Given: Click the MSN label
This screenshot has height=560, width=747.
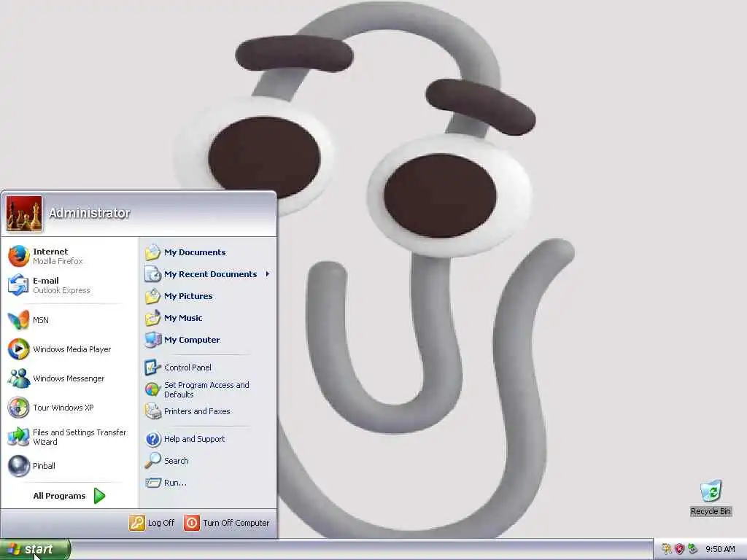Looking at the screenshot, I should (x=41, y=320).
